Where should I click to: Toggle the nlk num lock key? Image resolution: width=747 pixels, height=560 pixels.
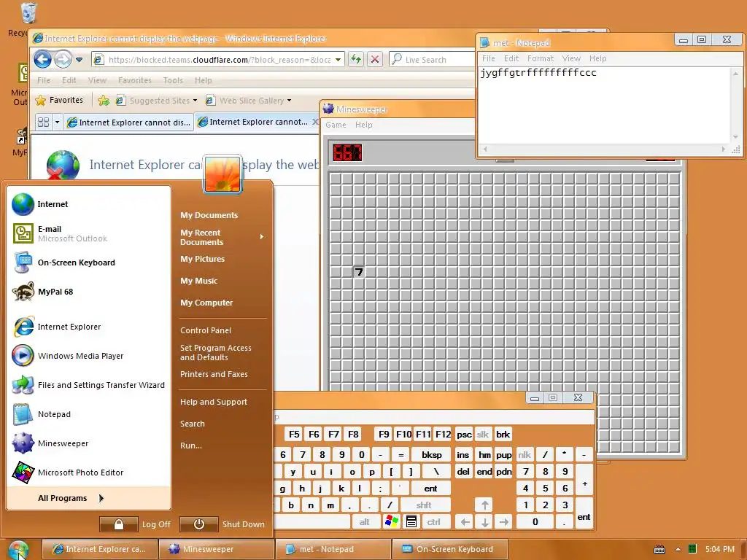click(525, 455)
